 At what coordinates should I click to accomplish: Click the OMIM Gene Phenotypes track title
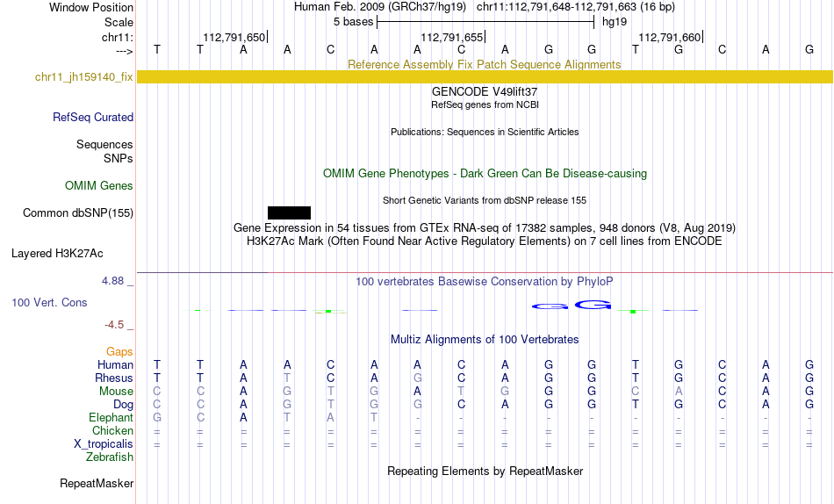(485, 174)
